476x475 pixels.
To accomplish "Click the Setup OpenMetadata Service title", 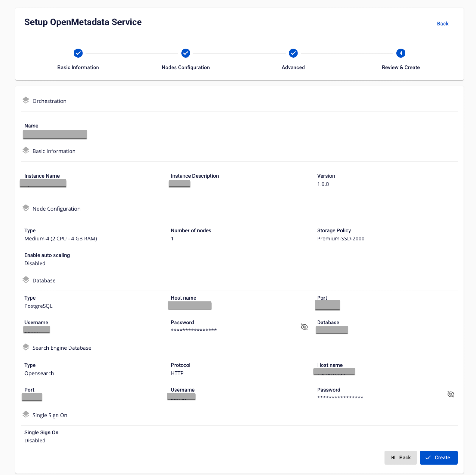I will click(x=83, y=22).
